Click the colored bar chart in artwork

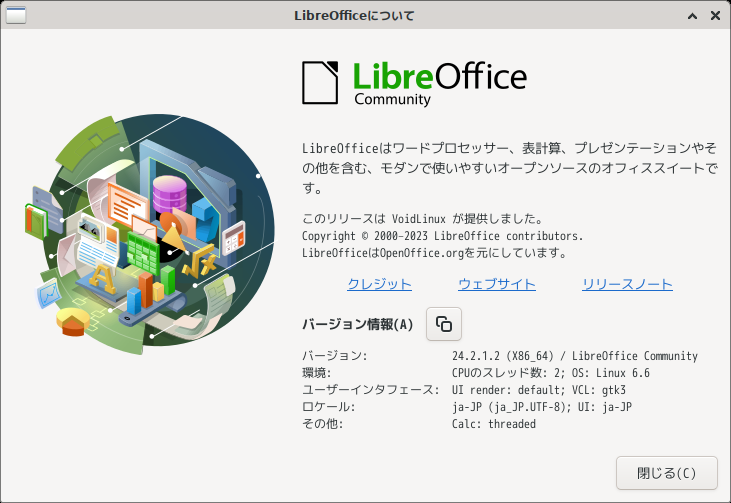(150, 289)
